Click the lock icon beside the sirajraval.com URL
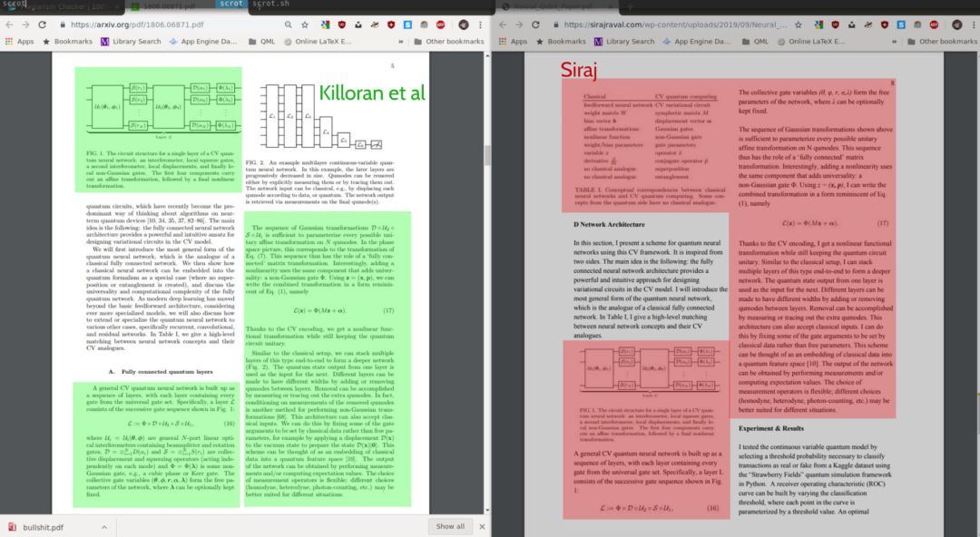This screenshot has height=537, width=980. click(x=555, y=24)
